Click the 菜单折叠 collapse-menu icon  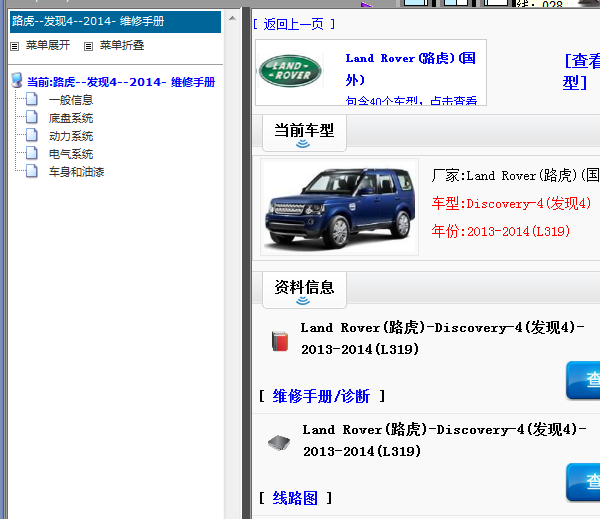coord(88,46)
